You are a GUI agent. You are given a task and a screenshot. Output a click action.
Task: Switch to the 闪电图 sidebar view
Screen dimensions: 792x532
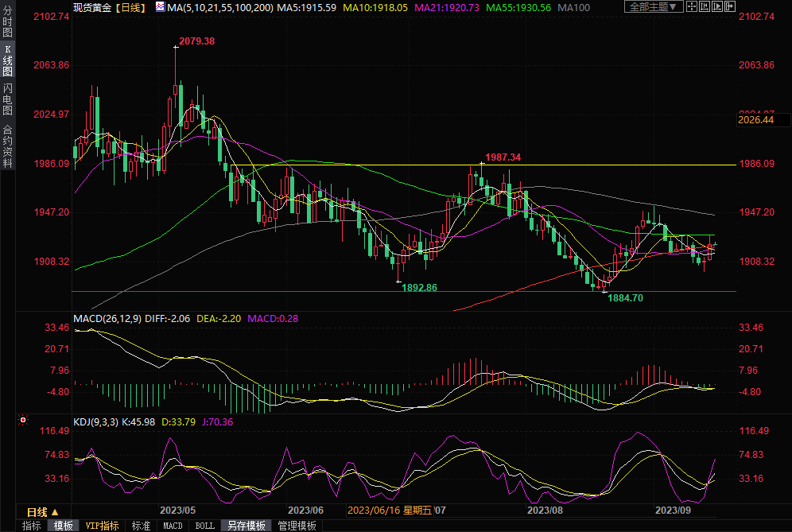point(7,99)
